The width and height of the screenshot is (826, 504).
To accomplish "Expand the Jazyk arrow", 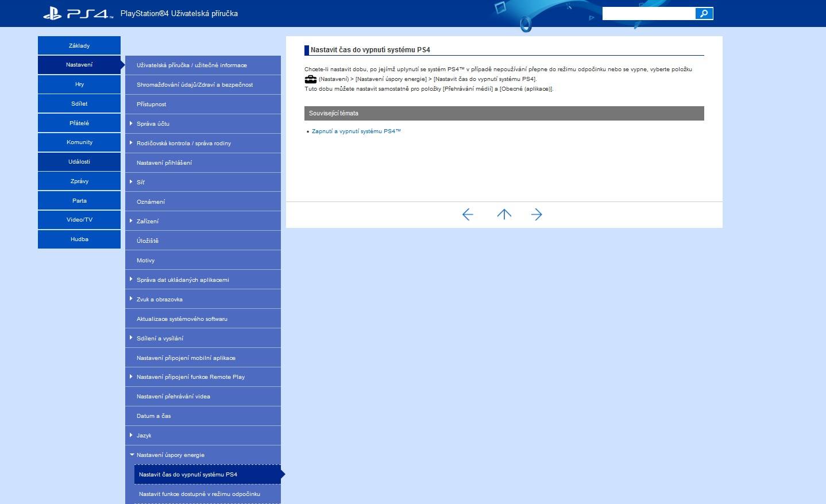I will click(131, 435).
